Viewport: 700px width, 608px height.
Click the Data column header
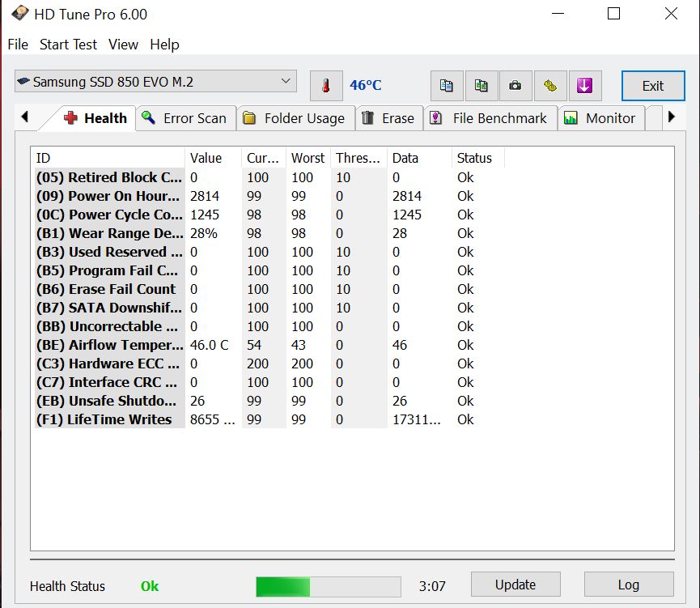tap(419, 158)
